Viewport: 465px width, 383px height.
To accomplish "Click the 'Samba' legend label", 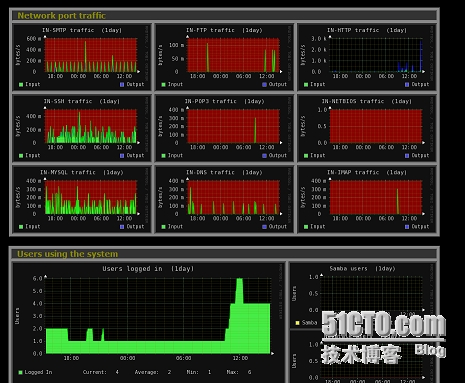I will click(x=309, y=323).
